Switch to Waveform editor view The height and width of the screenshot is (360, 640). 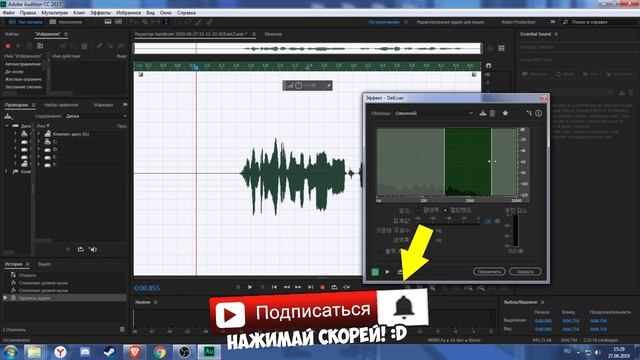pyautogui.click(x=25, y=22)
